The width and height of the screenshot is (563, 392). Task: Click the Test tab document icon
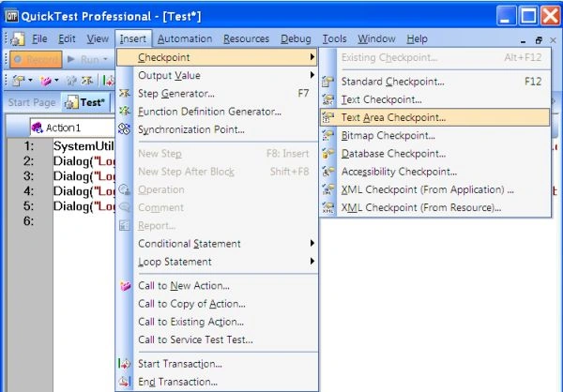pos(71,102)
